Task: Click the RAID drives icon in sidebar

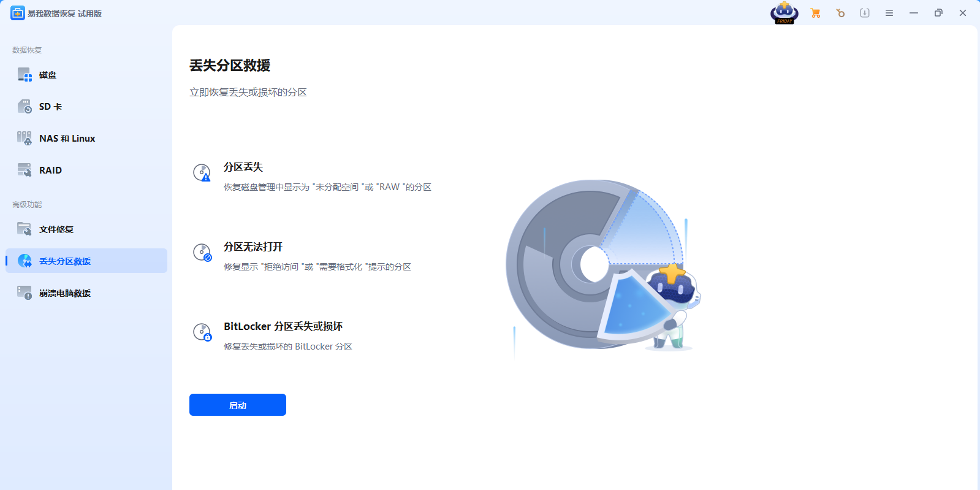Action: pos(25,170)
